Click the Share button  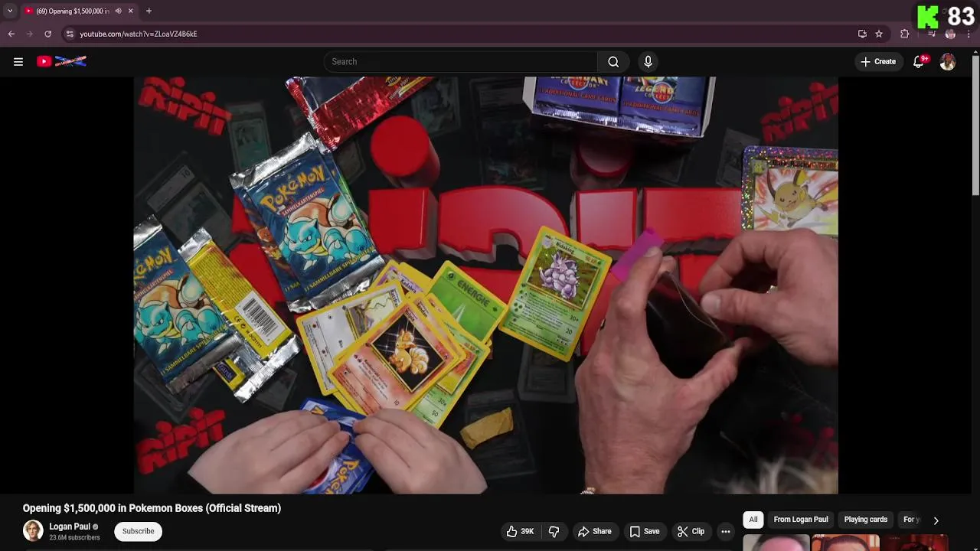coord(595,531)
